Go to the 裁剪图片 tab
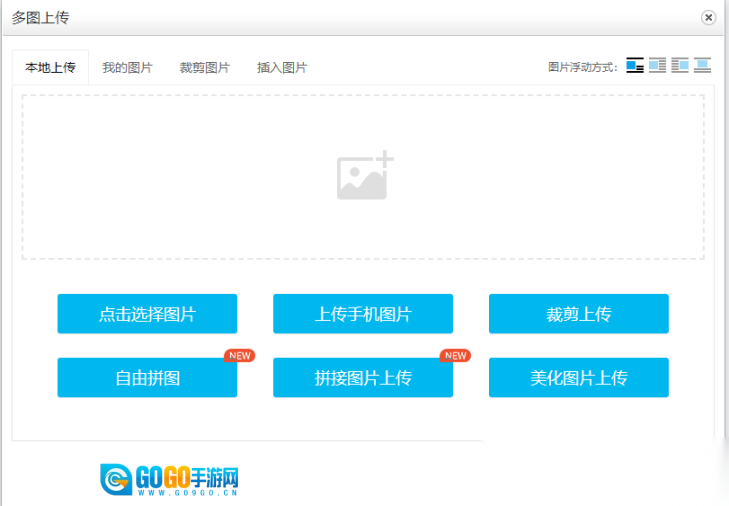729x506 pixels. pos(204,68)
